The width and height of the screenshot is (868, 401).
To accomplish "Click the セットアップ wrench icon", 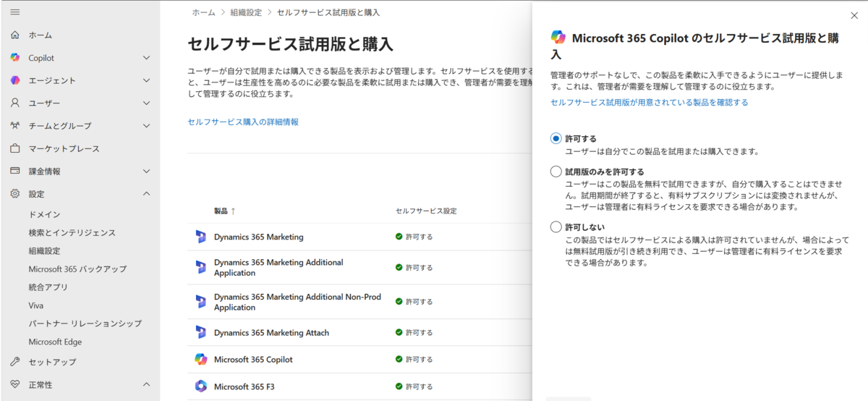I will coord(15,361).
